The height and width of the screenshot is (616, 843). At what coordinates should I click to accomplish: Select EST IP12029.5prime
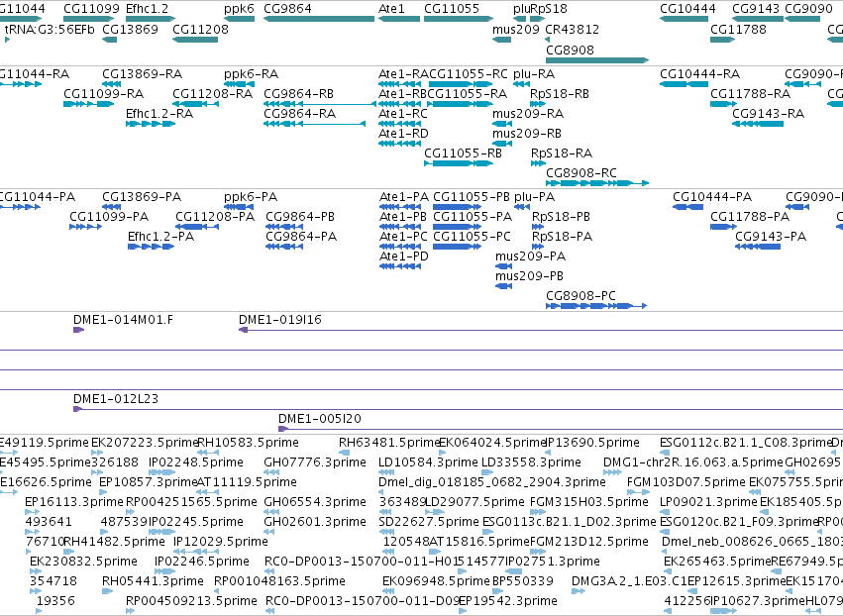195,552
